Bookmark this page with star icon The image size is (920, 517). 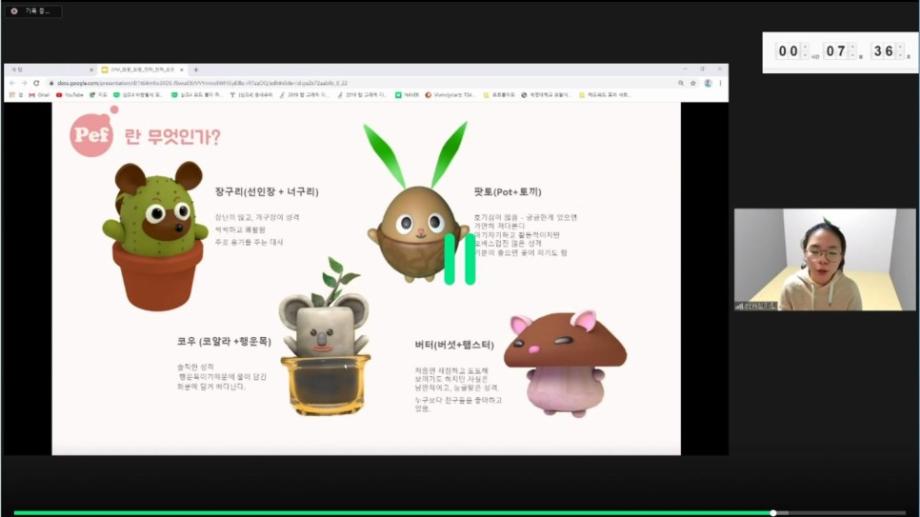tap(693, 83)
